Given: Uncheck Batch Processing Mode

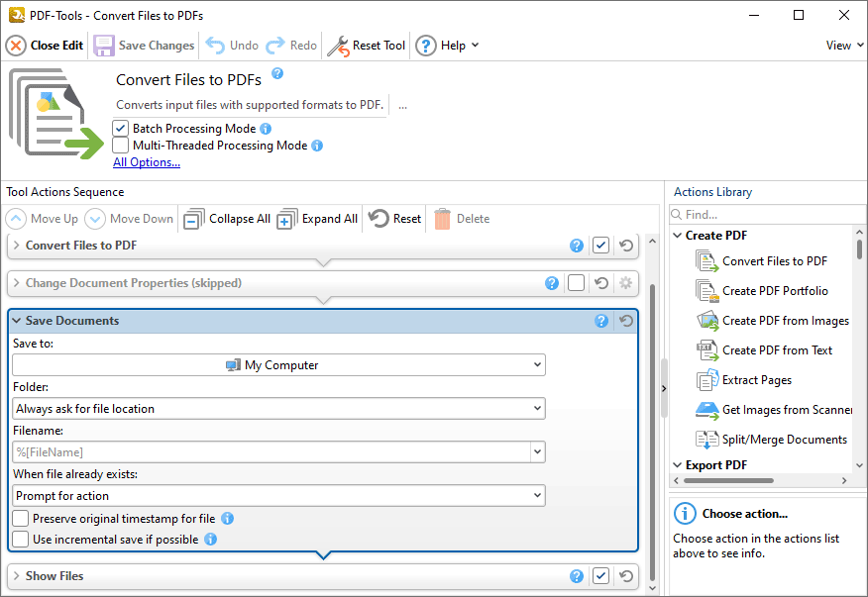Looking at the screenshot, I should click(120, 129).
